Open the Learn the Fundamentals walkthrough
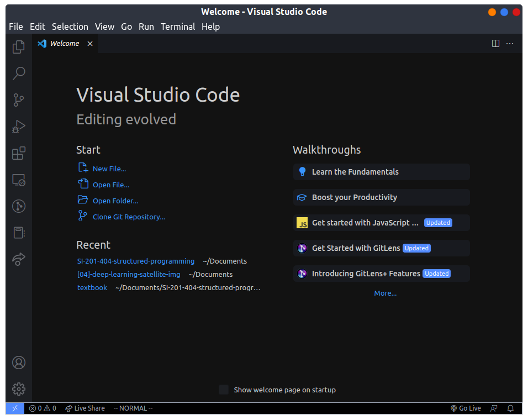528x420 pixels. click(x=382, y=172)
